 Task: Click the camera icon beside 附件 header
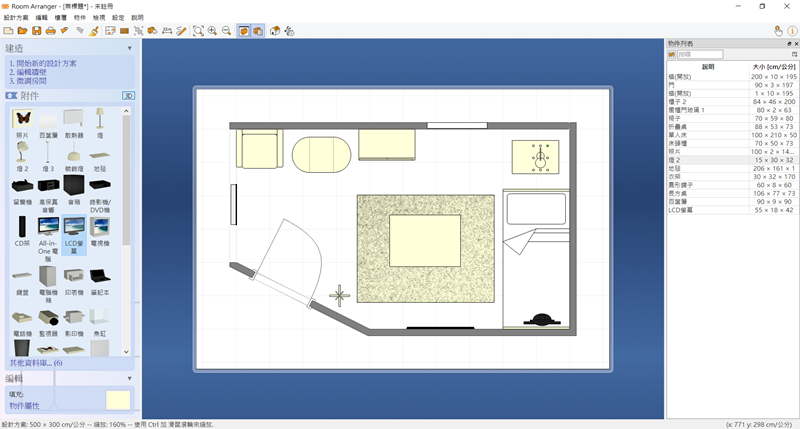coord(11,95)
